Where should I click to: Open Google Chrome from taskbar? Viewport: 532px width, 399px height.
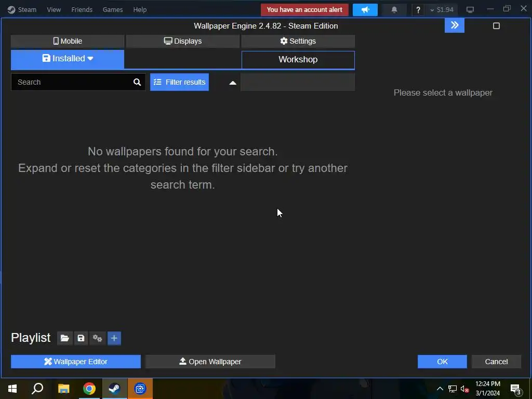89,389
